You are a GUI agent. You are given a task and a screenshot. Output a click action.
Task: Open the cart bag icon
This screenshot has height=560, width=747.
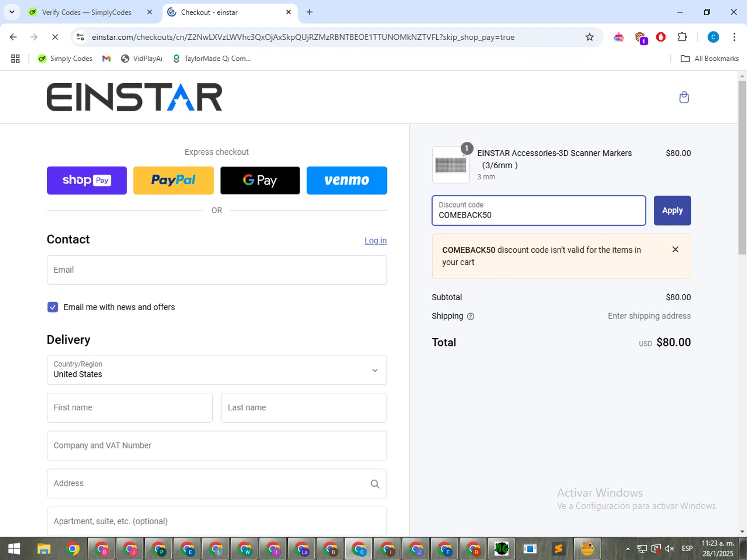(x=684, y=97)
